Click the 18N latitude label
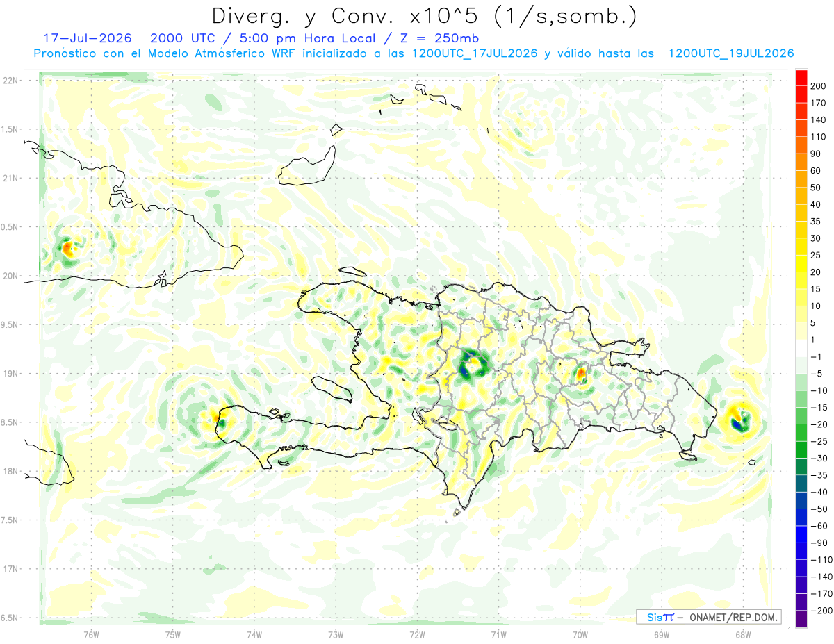834x644 pixels. point(10,471)
